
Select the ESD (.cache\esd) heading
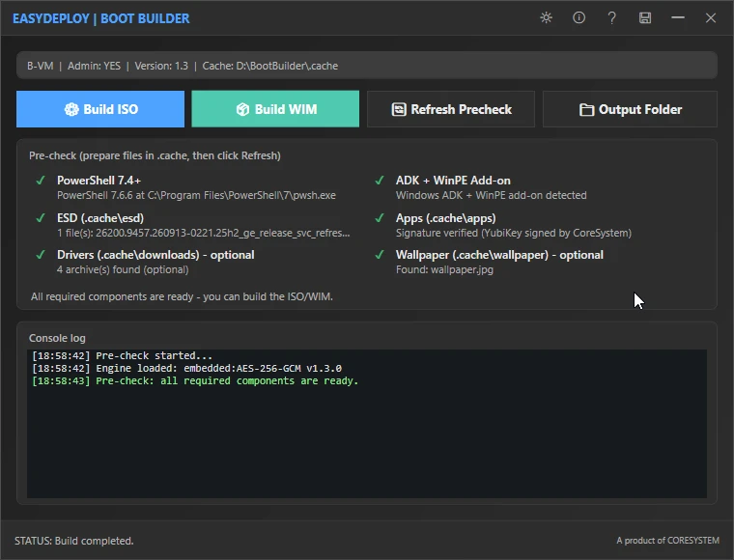pyautogui.click(x=100, y=218)
